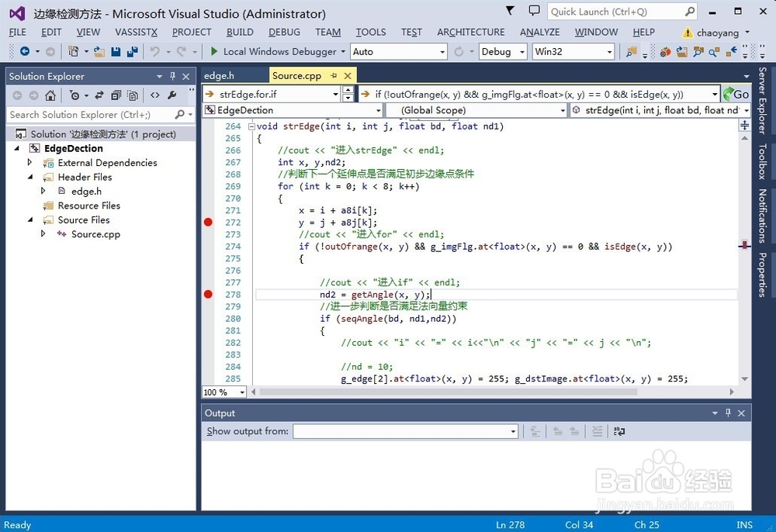Image resolution: width=776 pixels, height=532 pixels.
Task: Open the ANALYZE menu
Action: [539, 32]
